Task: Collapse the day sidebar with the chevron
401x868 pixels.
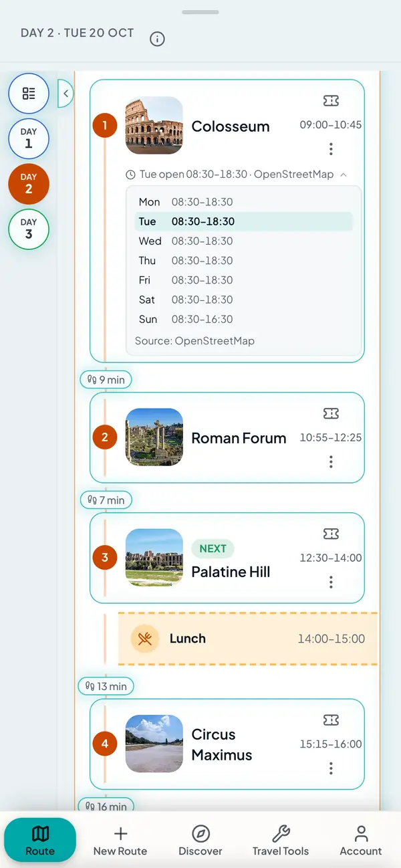Action: pos(65,94)
